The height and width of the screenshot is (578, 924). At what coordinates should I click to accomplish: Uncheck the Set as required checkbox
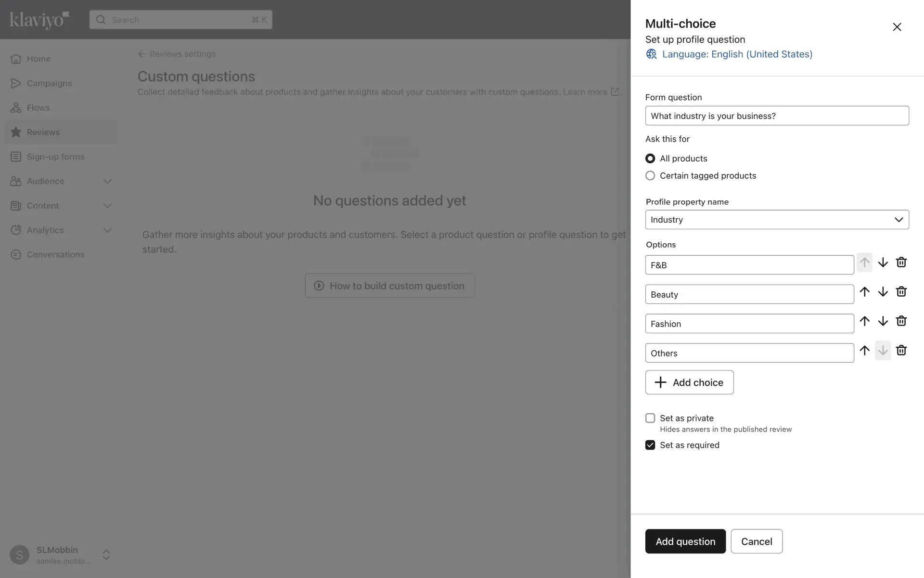point(650,445)
